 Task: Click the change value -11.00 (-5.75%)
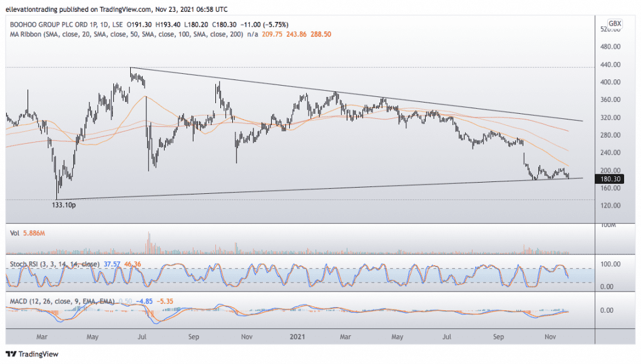(x=264, y=24)
